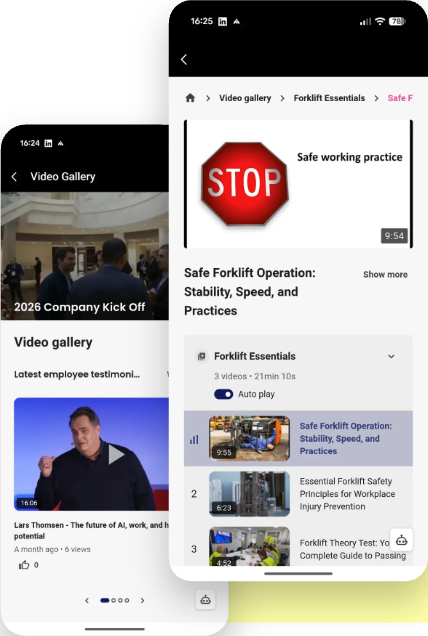Play the Lars Thomsen video

point(116,454)
